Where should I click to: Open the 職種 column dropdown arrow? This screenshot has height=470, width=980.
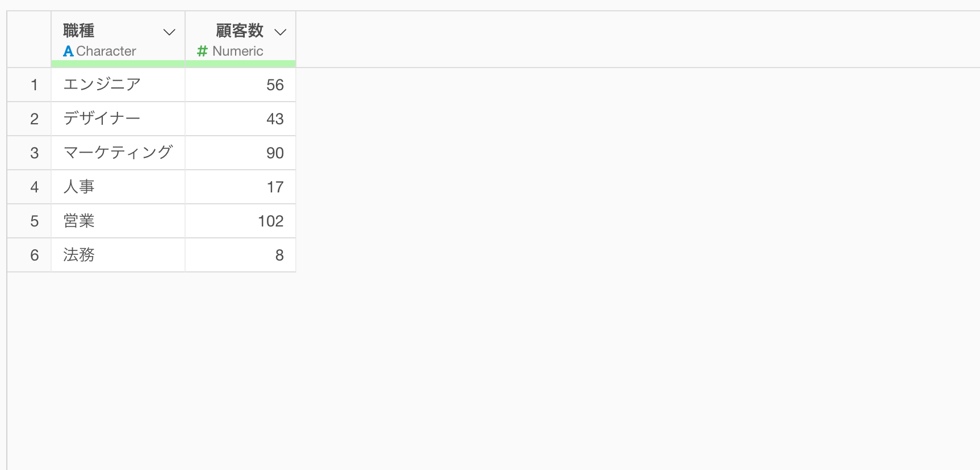tap(169, 32)
